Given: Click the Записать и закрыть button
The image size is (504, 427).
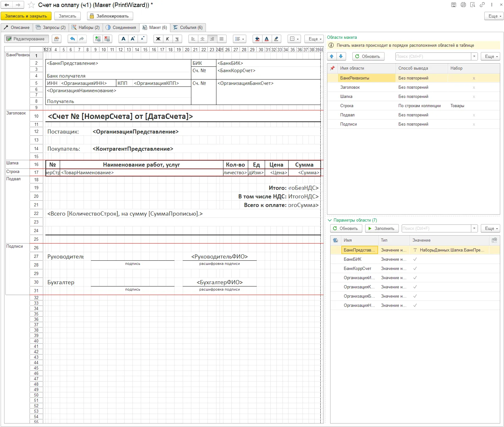Looking at the screenshot, I should point(26,16).
